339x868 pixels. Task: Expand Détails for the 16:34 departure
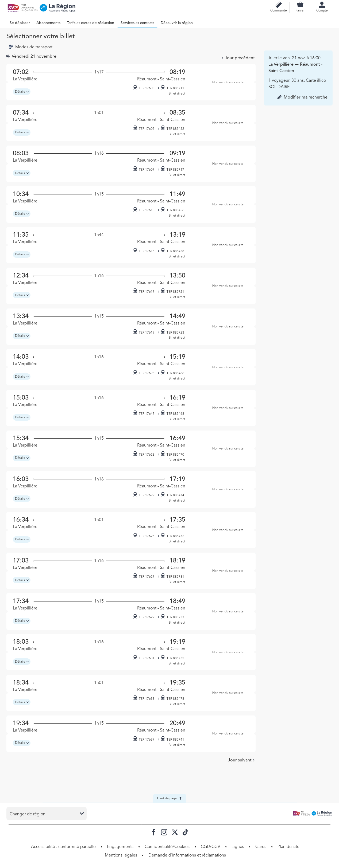[x=22, y=539]
